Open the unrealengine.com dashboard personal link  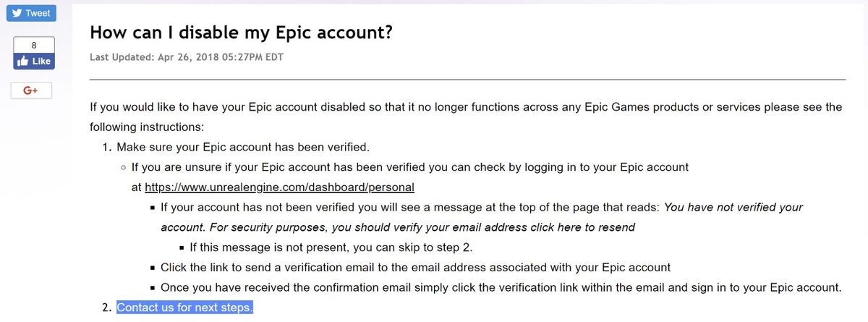tap(279, 187)
